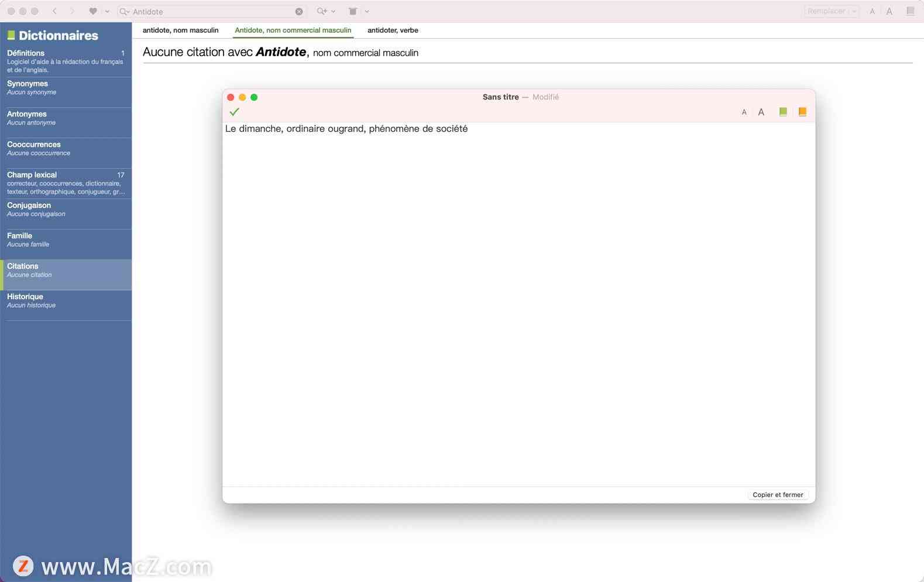Open dictionaries with green book icon in editor
Screen dimensions: 924x582
[x=783, y=112]
